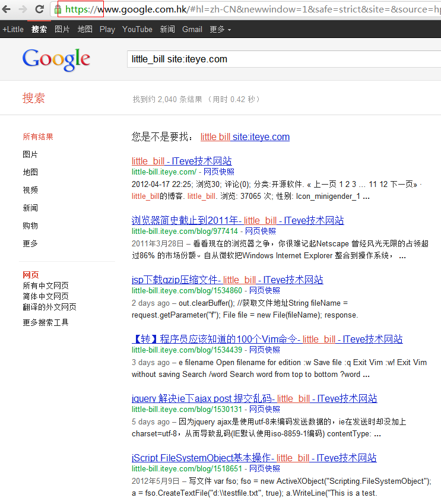Open 新闻 in the top black bar
This screenshot has height=504, width=441.
tap(167, 29)
